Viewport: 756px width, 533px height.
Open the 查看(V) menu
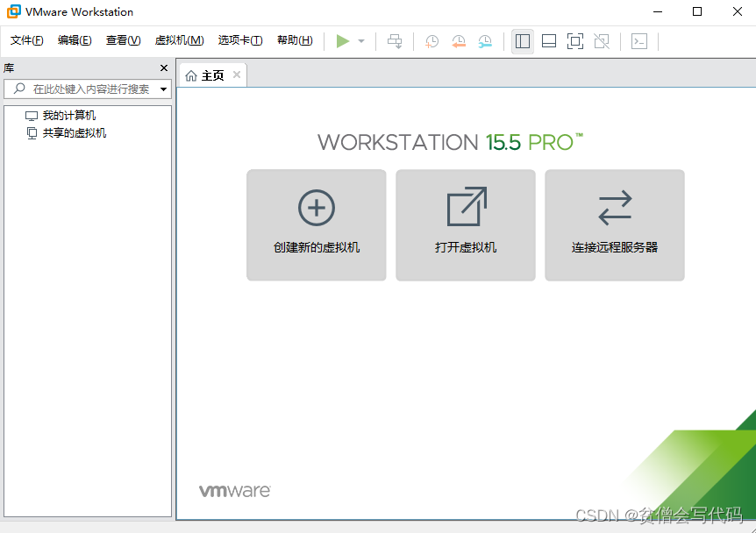[x=124, y=40]
